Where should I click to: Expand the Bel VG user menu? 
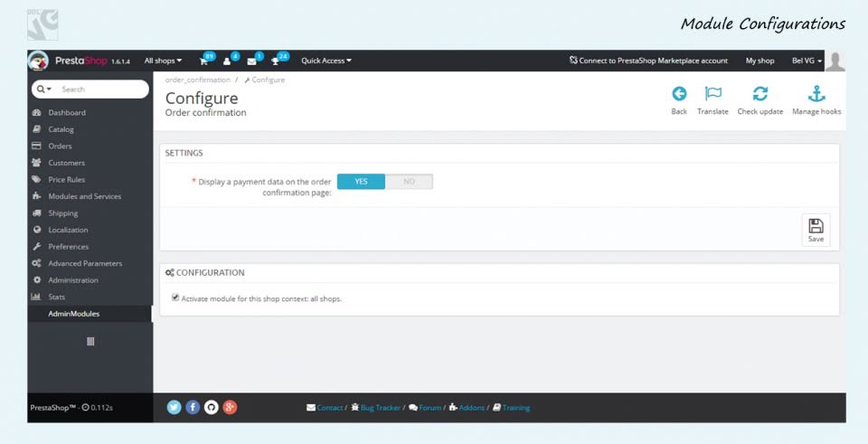pyautogui.click(x=807, y=61)
